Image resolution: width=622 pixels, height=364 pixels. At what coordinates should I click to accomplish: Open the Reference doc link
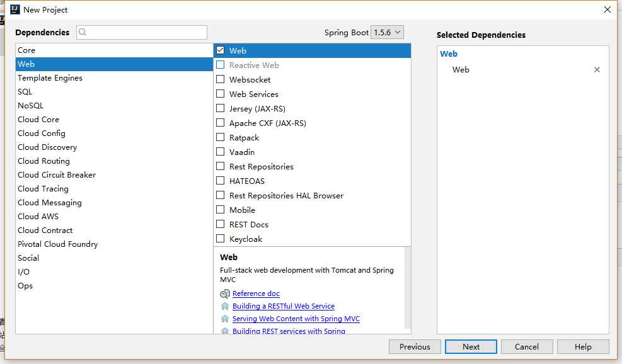point(256,294)
